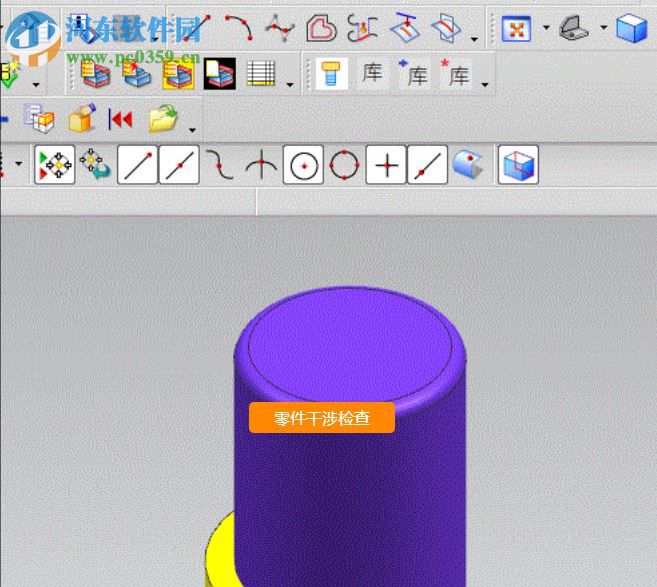The image size is (657, 587).
Task: Click the Clear Snap Points icon
Action: coord(96,165)
